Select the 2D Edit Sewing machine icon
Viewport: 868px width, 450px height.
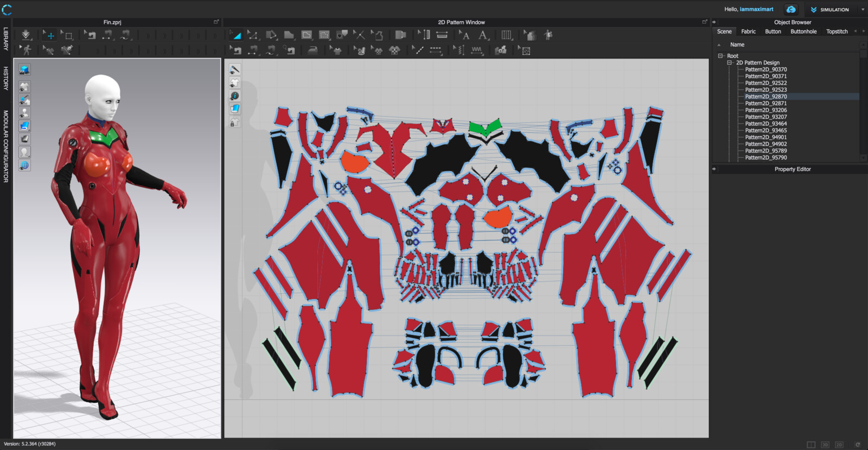tap(235, 50)
